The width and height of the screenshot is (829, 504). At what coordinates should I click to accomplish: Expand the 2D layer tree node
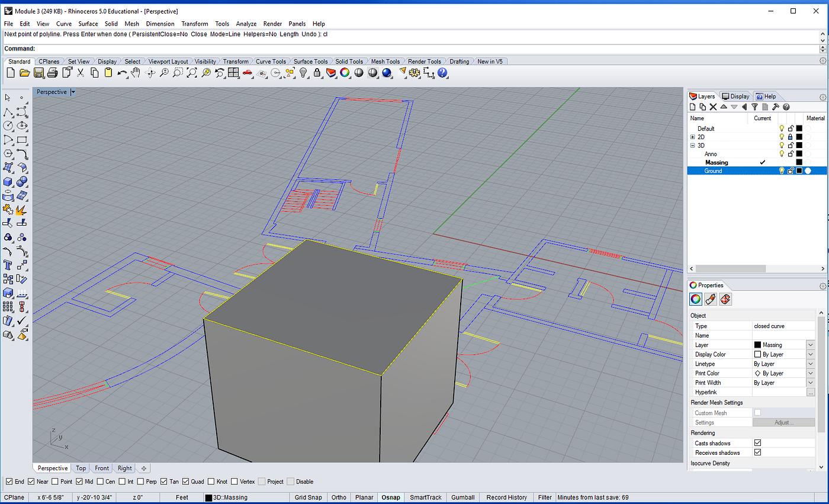click(x=692, y=137)
